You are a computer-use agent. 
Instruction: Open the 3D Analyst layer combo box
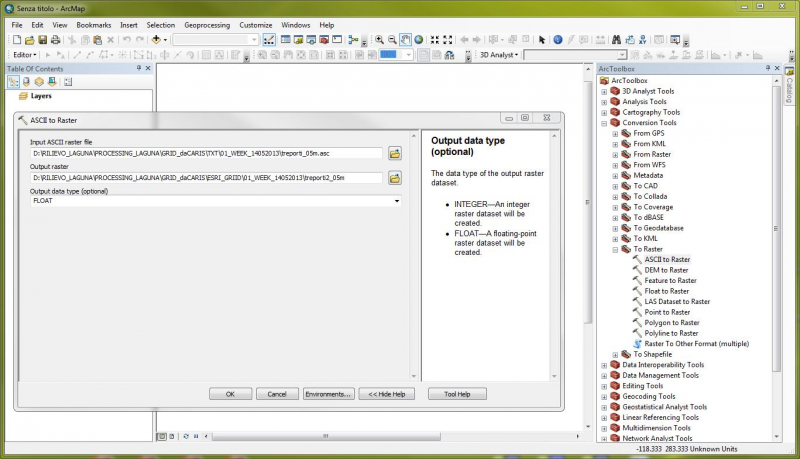(x=575, y=55)
